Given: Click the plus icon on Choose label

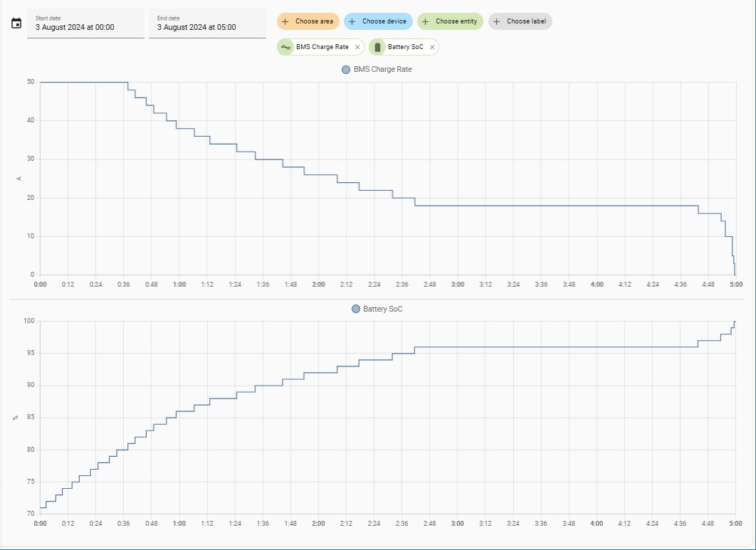Looking at the screenshot, I should click(x=497, y=21).
